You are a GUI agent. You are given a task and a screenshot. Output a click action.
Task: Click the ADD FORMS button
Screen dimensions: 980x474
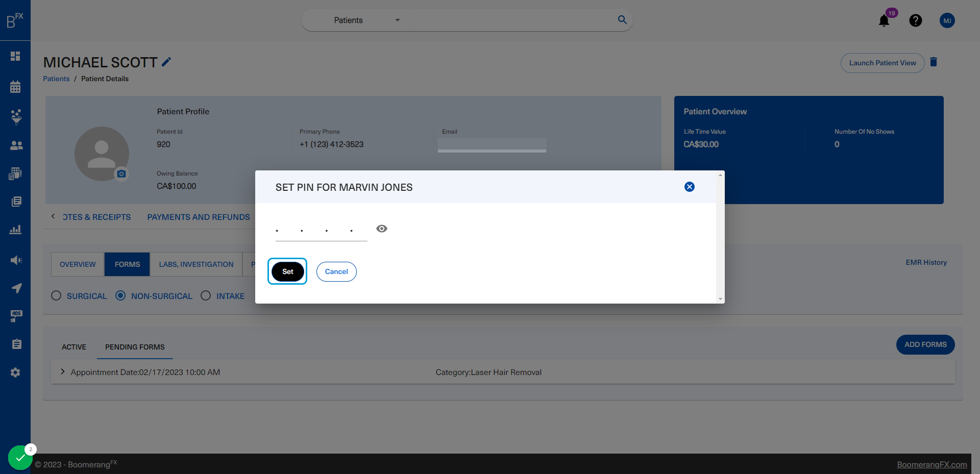pyautogui.click(x=925, y=344)
